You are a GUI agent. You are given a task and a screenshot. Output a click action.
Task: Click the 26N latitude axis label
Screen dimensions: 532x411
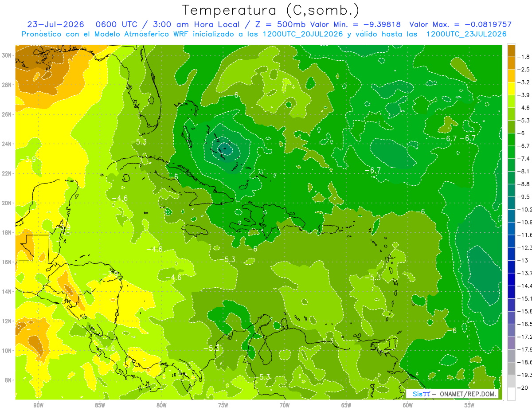click(8, 114)
